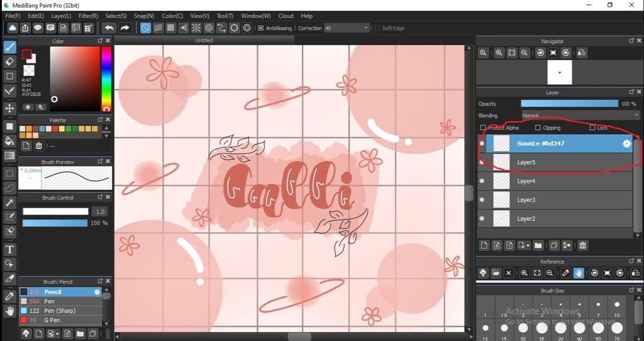Open the Blending mode dropdown
This screenshot has height=341, width=644.
point(580,115)
